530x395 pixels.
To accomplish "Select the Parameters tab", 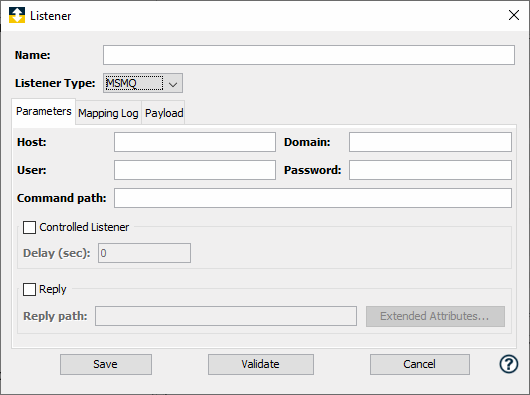I will click(44, 112).
